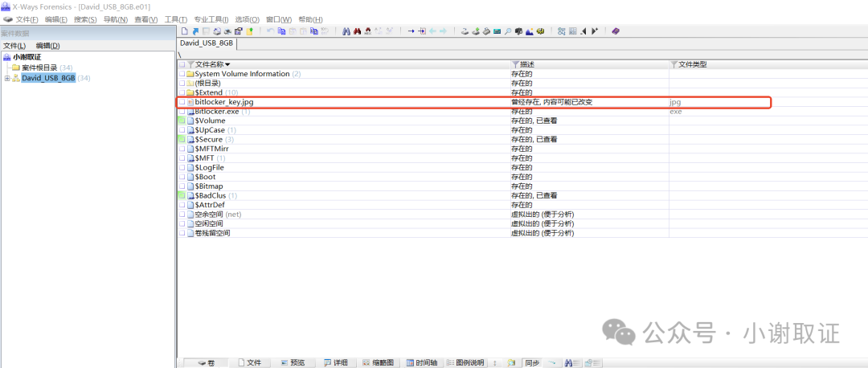Click the wave line icon beside 同步
Viewport: 868px width, 368px height.
(x=551, y=363)
